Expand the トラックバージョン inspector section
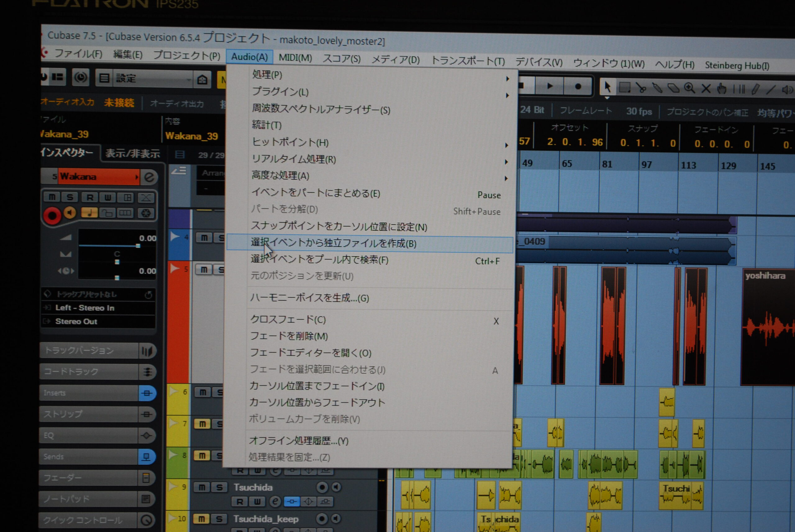The height and width of the screenshot is (532, 795). point(89,350)
